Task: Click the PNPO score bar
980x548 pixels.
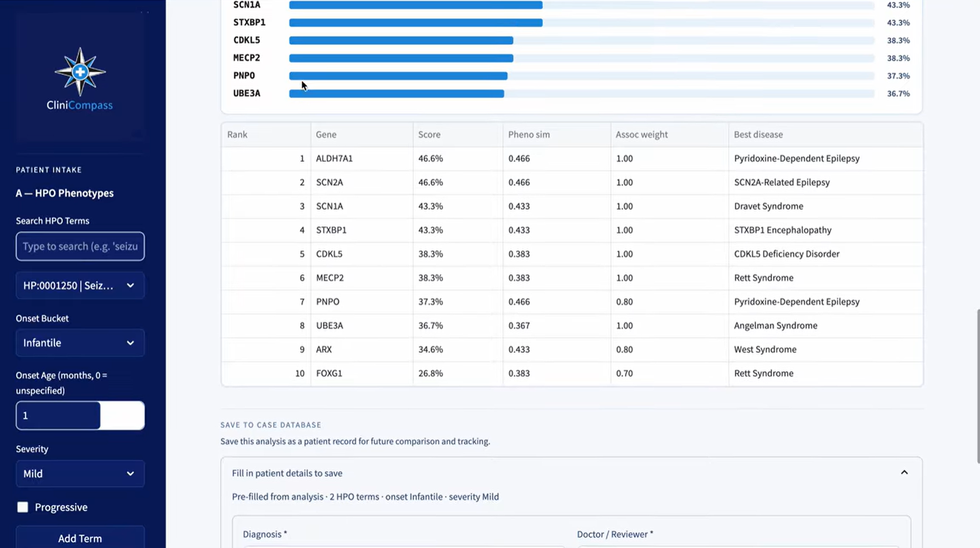Action: coord(398,76)
